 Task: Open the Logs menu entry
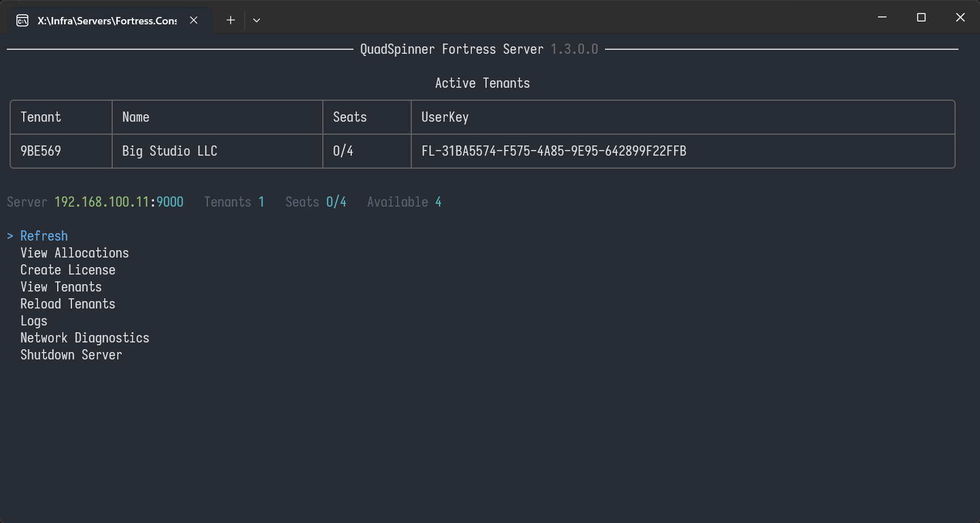point(34,321)
